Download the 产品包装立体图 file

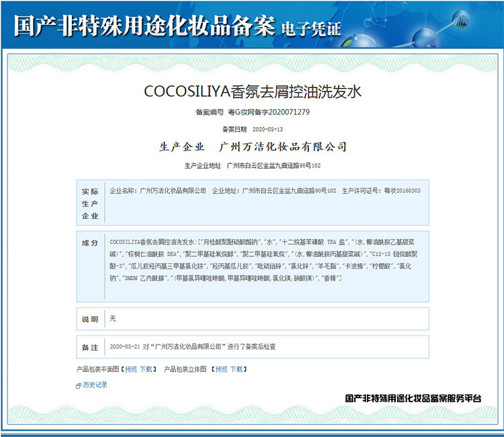[237, 369]
